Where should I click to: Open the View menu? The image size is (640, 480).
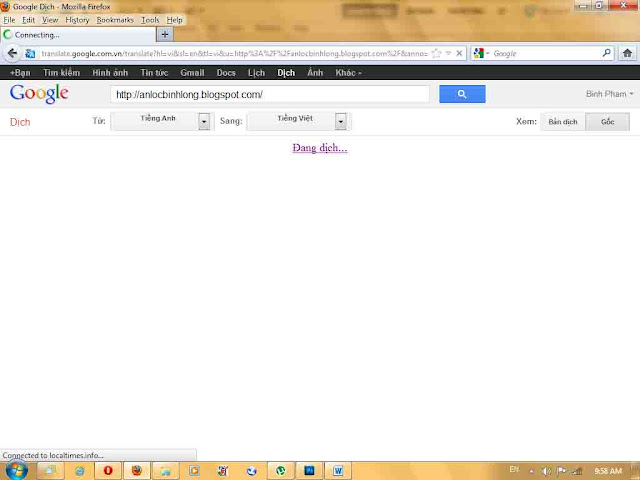coord(50,20)
